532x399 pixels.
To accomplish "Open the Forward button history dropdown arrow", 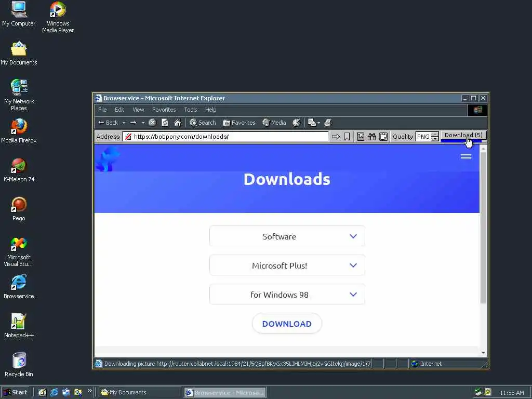I will point(143,123).
